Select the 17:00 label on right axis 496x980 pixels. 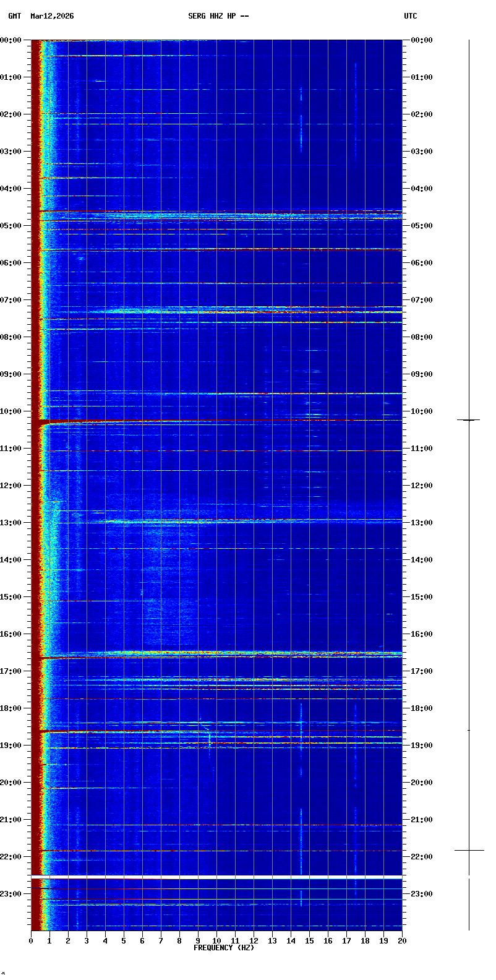pyautogui.click(x=422, y=671)
